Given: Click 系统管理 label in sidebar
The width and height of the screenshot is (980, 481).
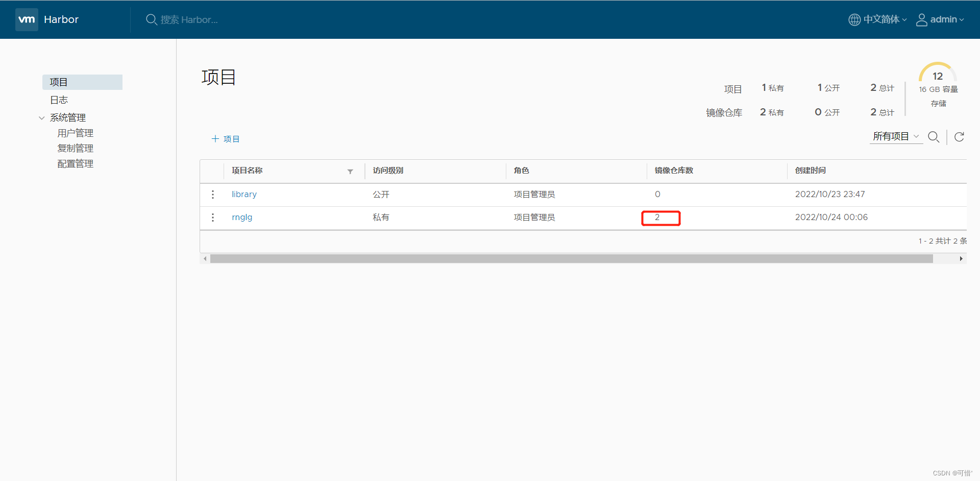Looking at the screenshot, I should (x=68, y=118).
